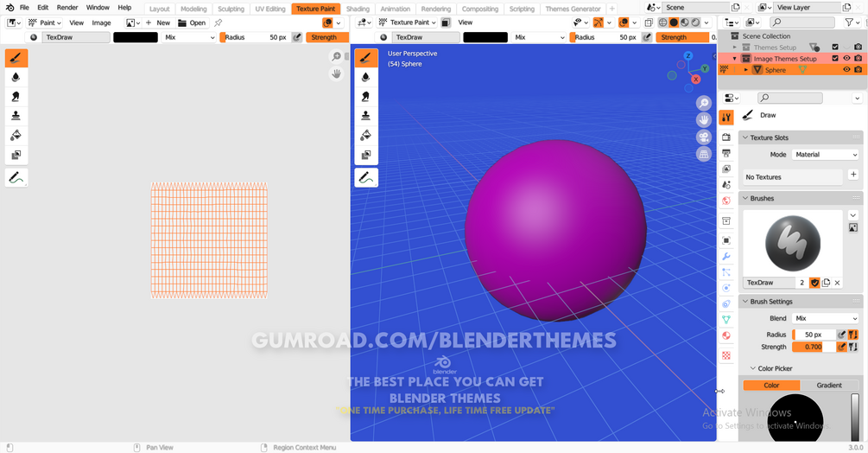Select the Soften tool in the image editor toolbar
868x453 pixels.
tap(16, 78)
